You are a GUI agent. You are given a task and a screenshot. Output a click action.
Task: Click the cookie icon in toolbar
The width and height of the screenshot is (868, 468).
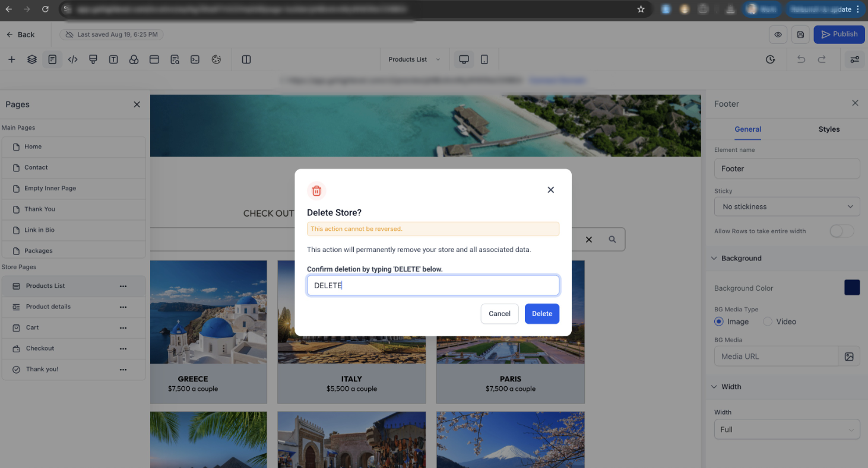(x=216, y=59)
